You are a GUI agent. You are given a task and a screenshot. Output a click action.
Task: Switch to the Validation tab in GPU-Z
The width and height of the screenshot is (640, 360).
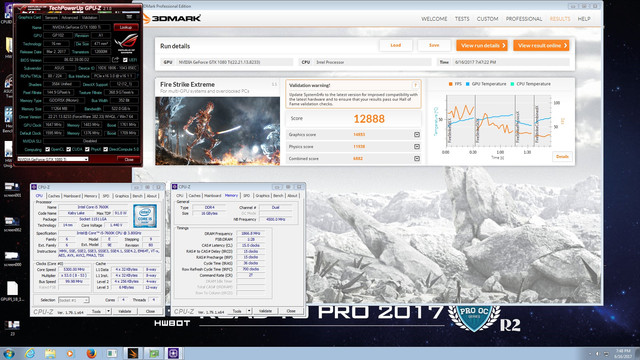[x=89, y=18]
